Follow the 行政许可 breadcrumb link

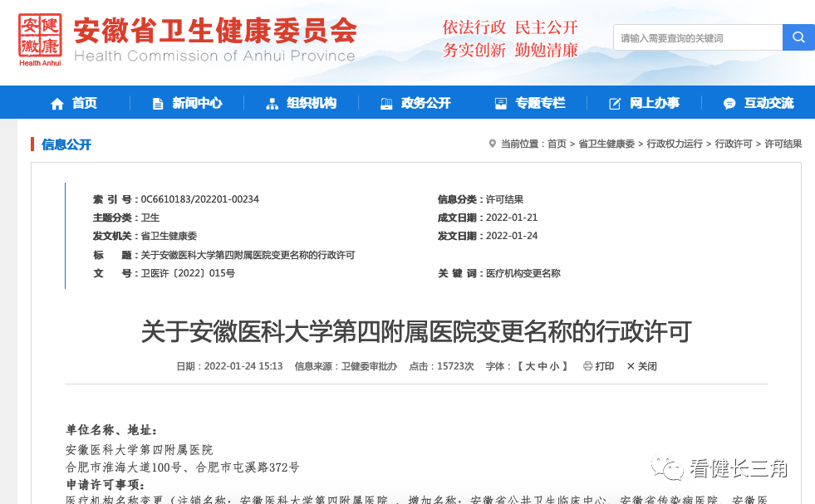coord(734,144)
